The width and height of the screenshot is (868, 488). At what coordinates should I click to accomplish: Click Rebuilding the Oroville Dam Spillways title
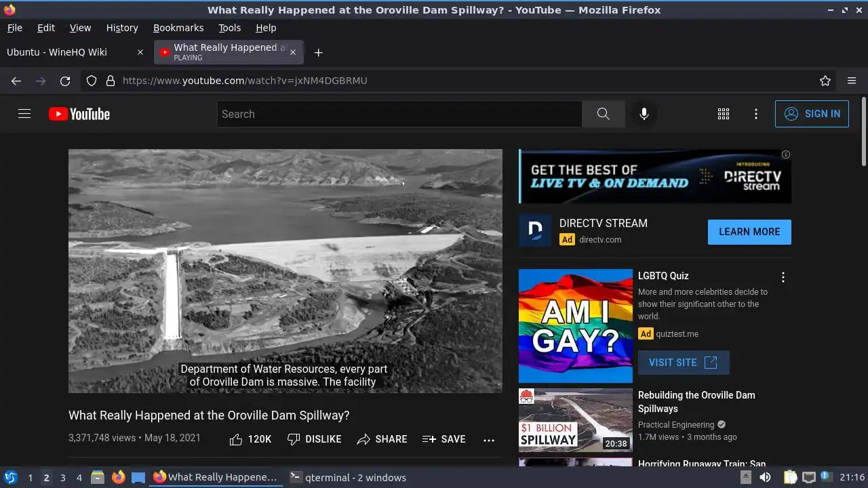pyautogui.click(x=696, y=402)
